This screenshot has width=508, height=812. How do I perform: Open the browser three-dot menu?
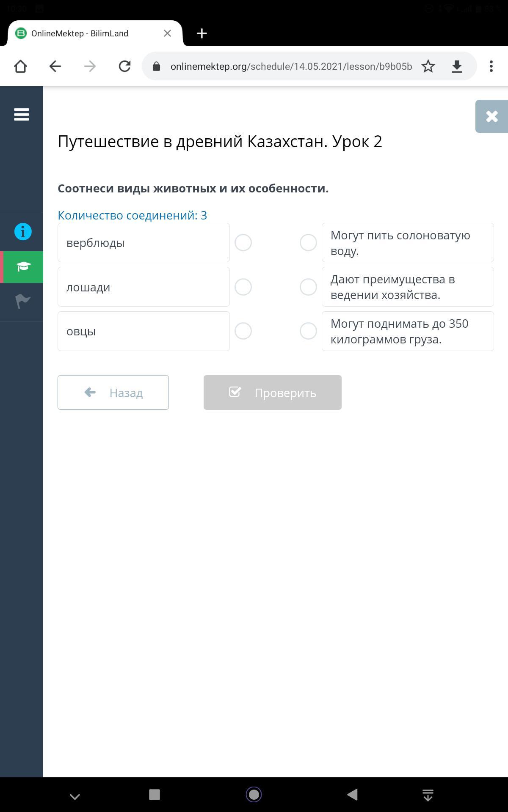pos(491,66)
